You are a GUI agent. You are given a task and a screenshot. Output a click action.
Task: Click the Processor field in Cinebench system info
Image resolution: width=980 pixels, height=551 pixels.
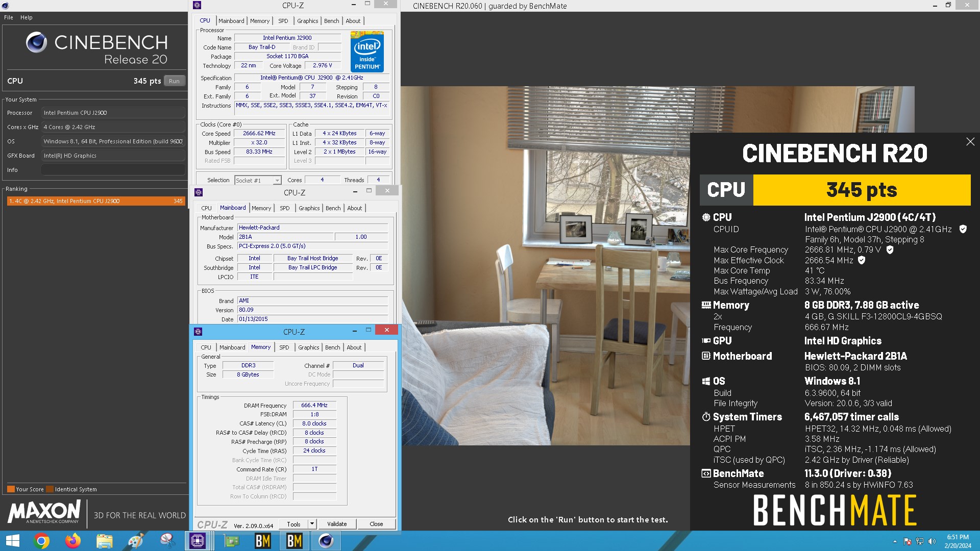pyautogui.click(x=113, y=113)
